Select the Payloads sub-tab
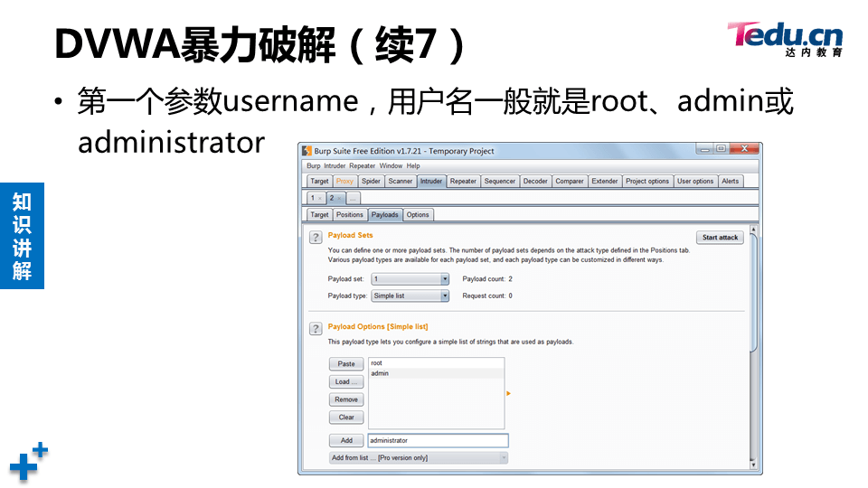The image size is (868, 488). coord(385,215)
